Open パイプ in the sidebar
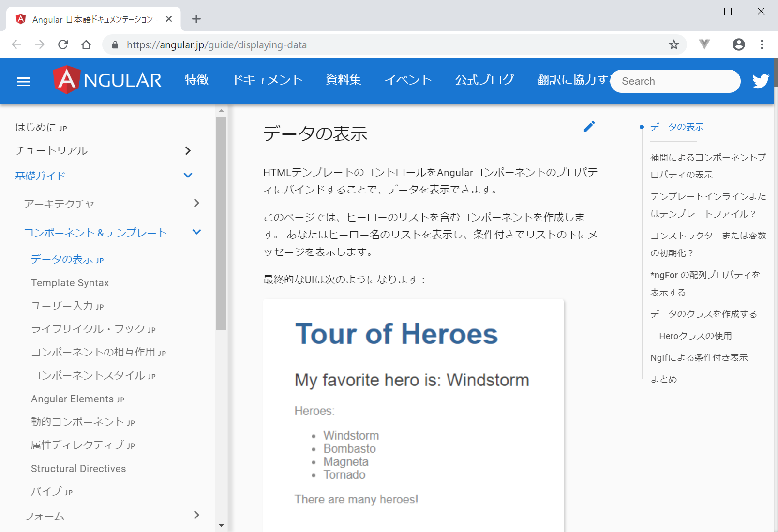778x532 pixels. pyautogui.click(x=52, y=491)
